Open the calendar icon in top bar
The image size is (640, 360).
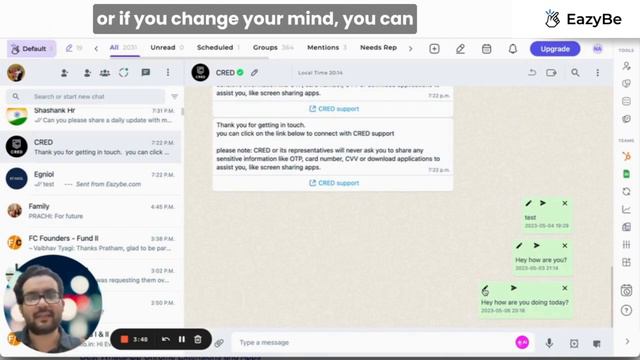(486, 49)
